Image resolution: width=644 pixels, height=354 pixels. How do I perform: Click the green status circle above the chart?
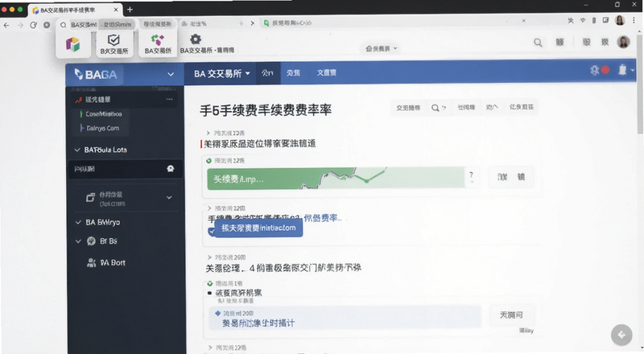208,161
